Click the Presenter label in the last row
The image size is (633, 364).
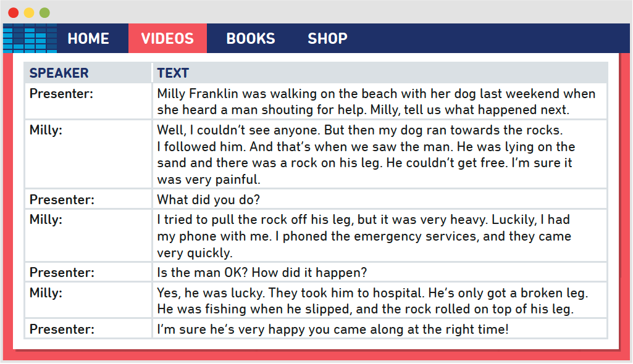coord(61,329)
